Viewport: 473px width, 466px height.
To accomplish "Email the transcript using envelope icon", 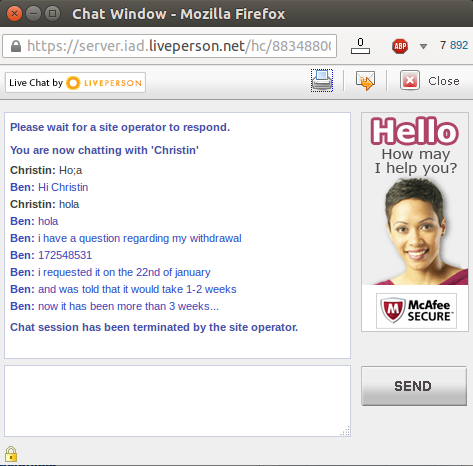I will [x=365, y=81].
